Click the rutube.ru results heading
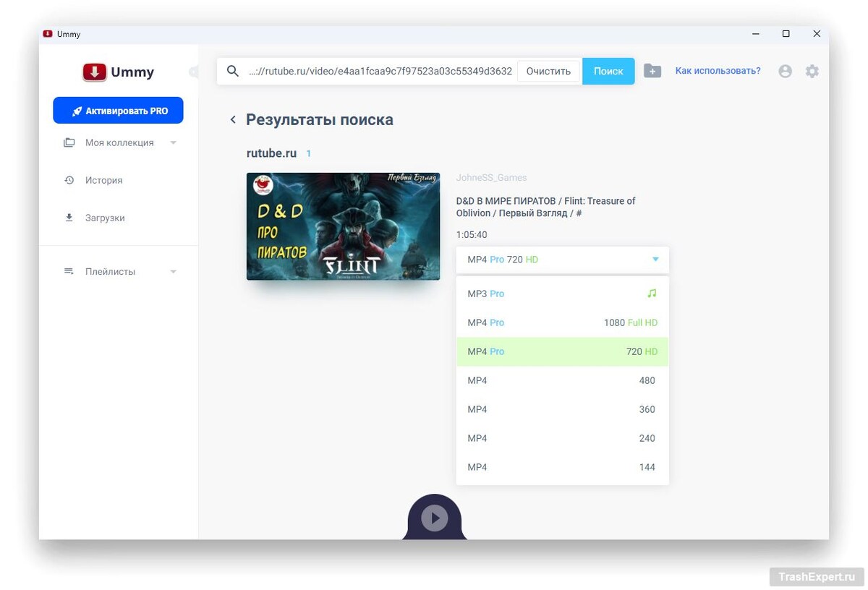 [x=271, y=153]
